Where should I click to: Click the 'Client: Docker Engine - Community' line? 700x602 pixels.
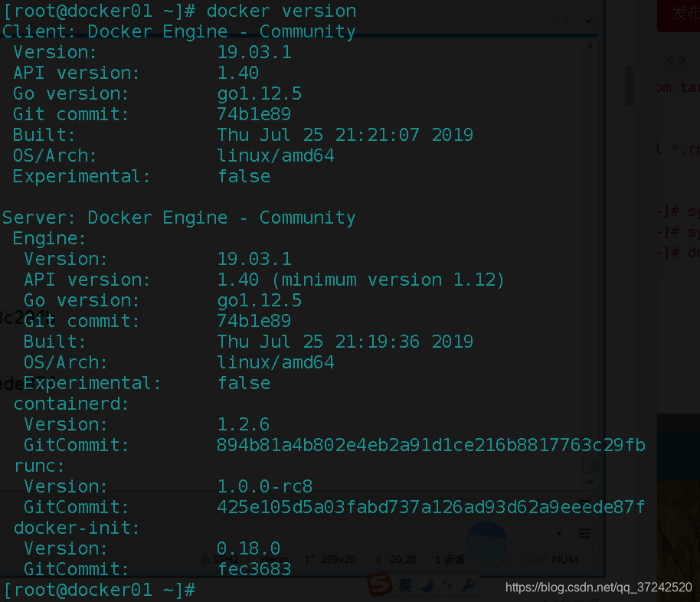point(178,31)
